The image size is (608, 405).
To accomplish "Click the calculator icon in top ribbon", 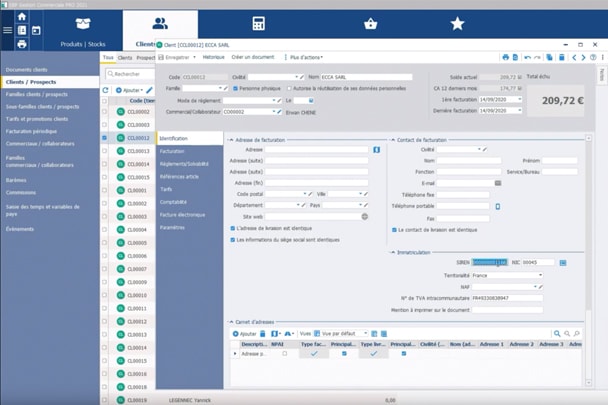I will pos(258,23).
